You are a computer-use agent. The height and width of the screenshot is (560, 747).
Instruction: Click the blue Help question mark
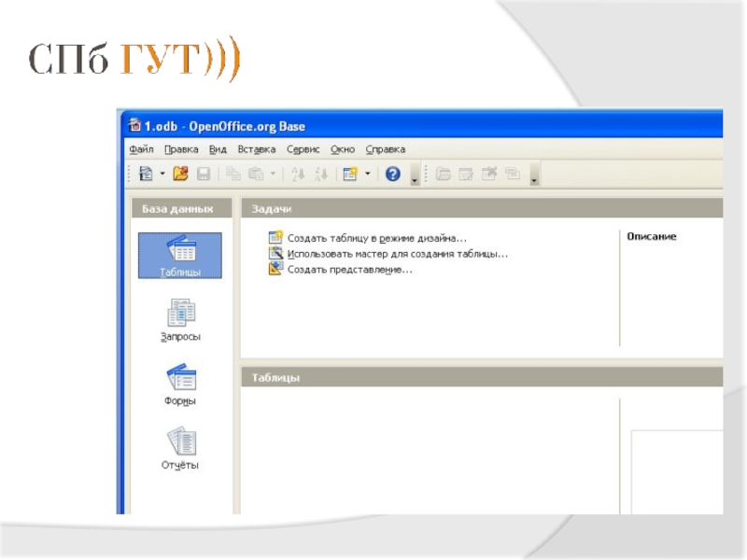pos(392,175)
